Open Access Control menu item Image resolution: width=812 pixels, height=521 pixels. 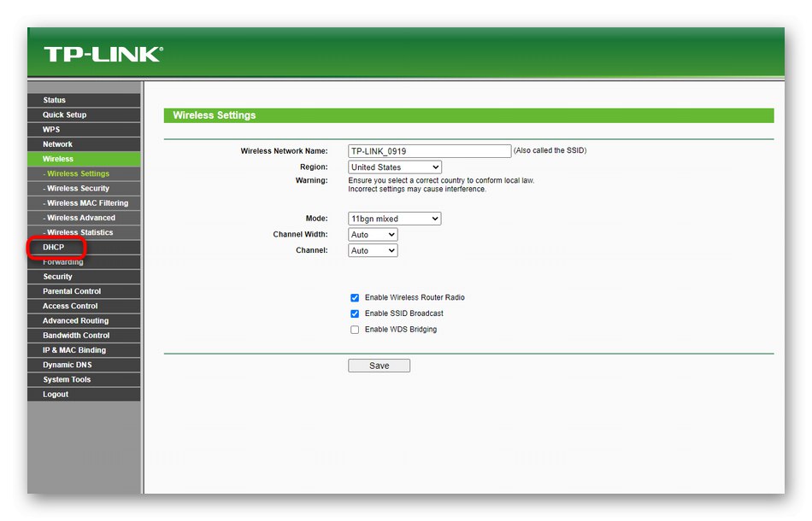[x=84, y=307]
